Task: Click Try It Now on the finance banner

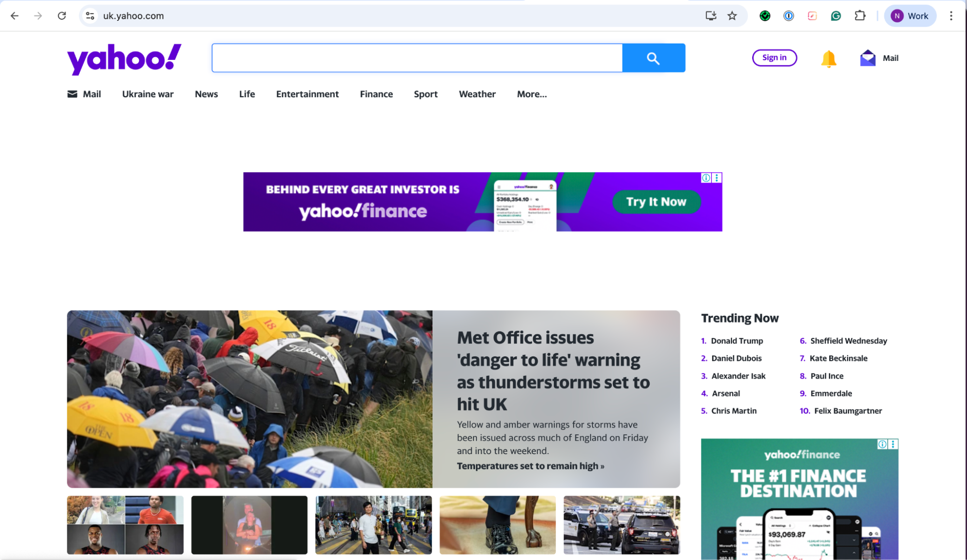Action: tap(656, 202)
